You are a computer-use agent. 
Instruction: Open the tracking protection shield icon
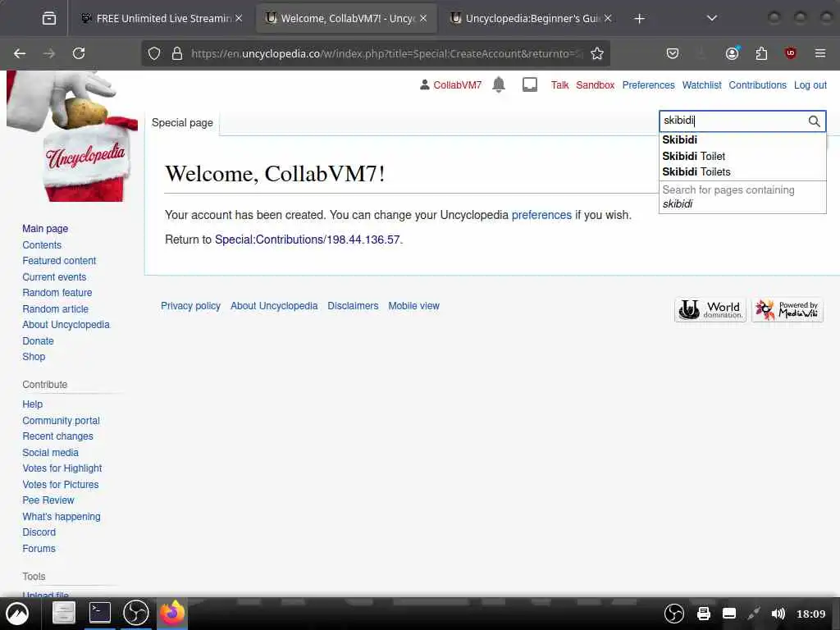(154, 53)
